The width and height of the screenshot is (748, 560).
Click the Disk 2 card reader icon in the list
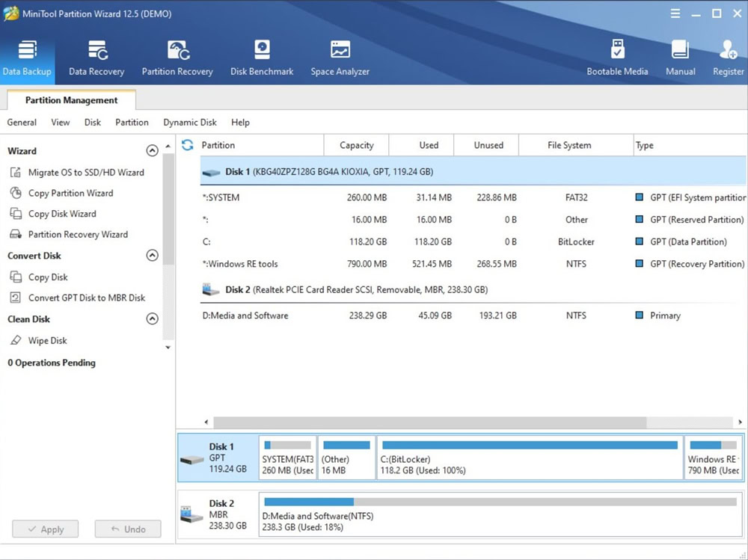click(x=211, y=289)
